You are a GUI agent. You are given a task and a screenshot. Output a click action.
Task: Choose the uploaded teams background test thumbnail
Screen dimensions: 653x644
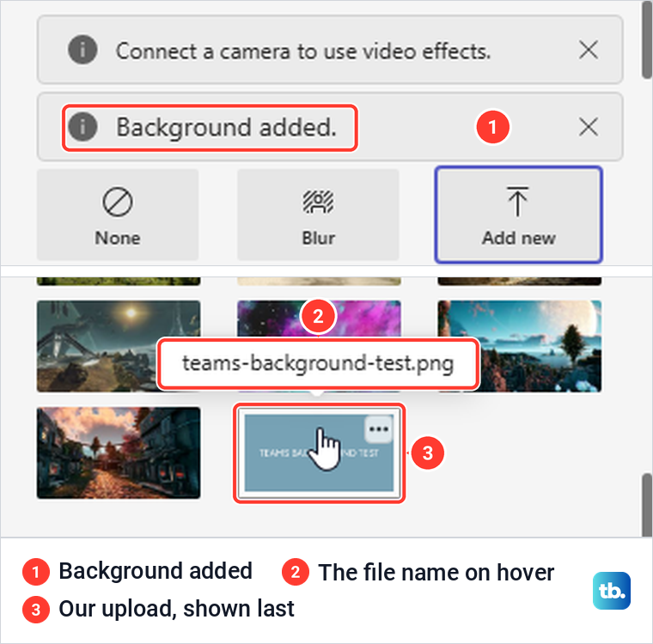coord(319,453)
